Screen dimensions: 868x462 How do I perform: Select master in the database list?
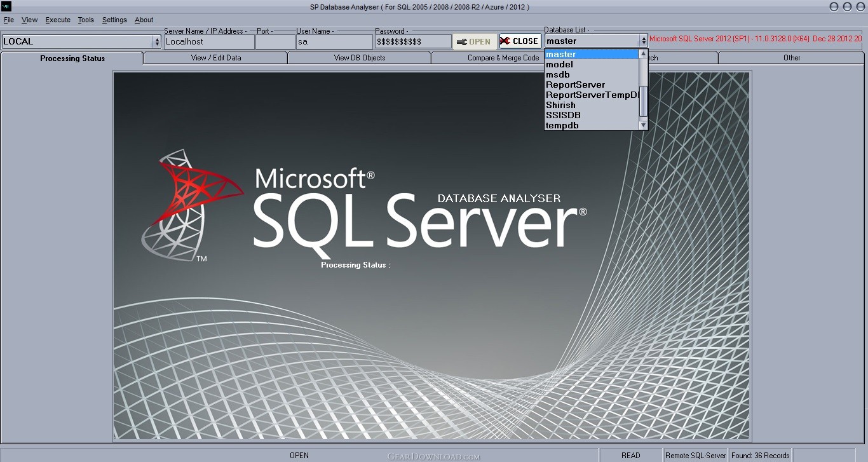tap(592, 54)
